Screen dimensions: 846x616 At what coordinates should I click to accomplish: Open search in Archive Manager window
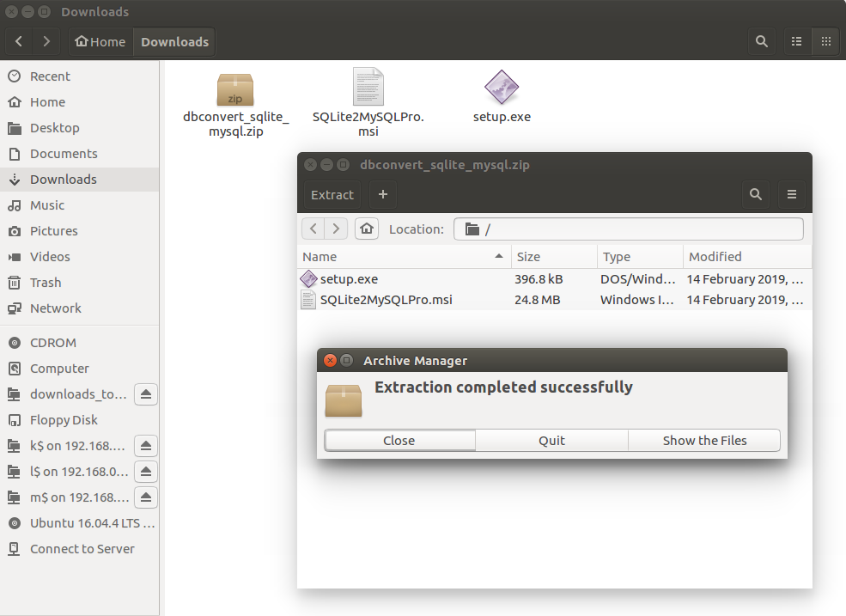756,195
